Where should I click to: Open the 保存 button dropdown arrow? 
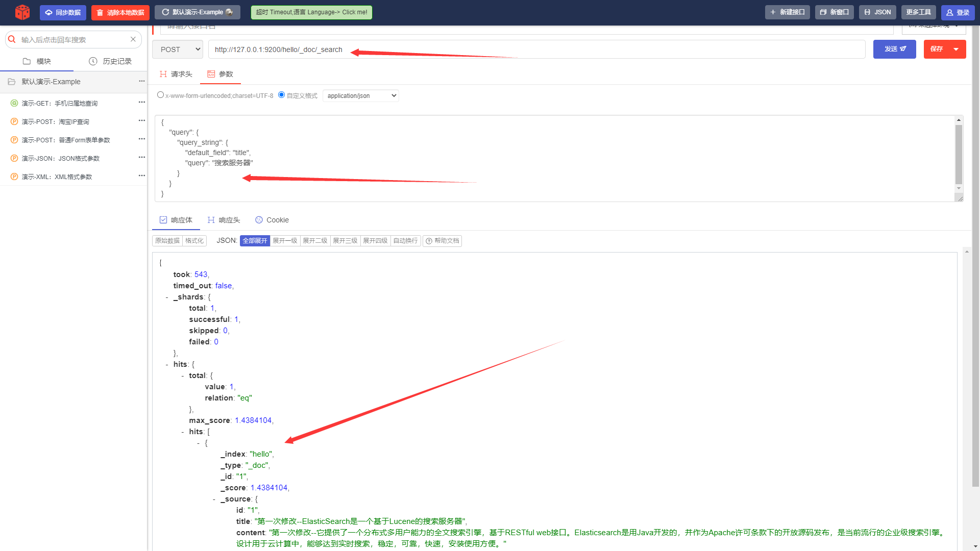(x=955, y=49)
